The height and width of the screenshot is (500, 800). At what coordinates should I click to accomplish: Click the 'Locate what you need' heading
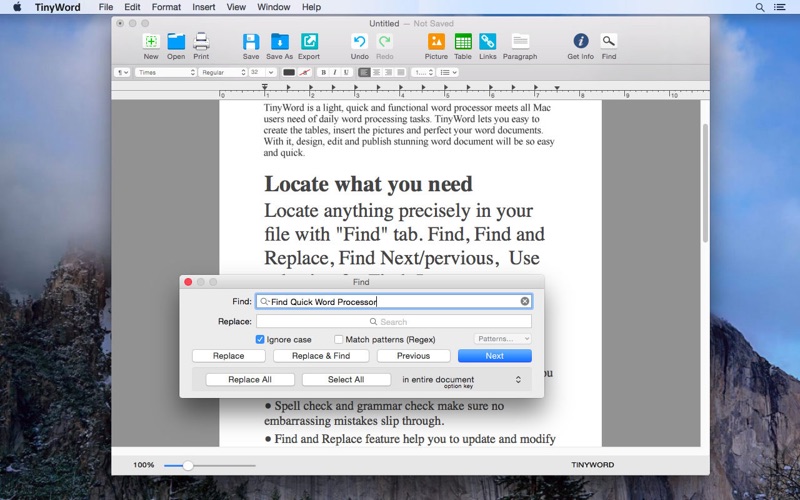pos(368,184)
